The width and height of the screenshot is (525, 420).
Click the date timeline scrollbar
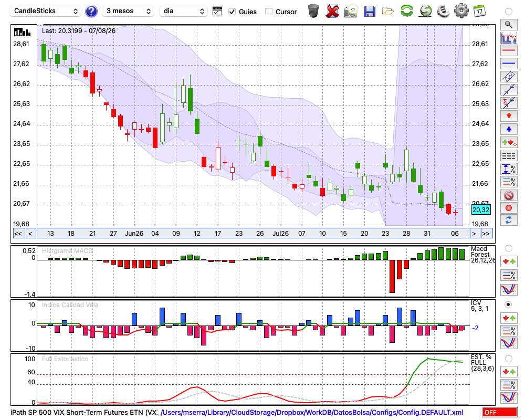click(x=253, y=234)
